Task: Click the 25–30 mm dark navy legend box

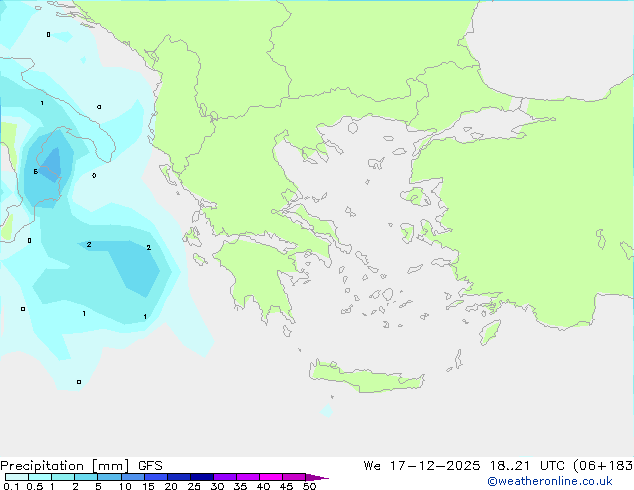Action: (x=202, y=477)
